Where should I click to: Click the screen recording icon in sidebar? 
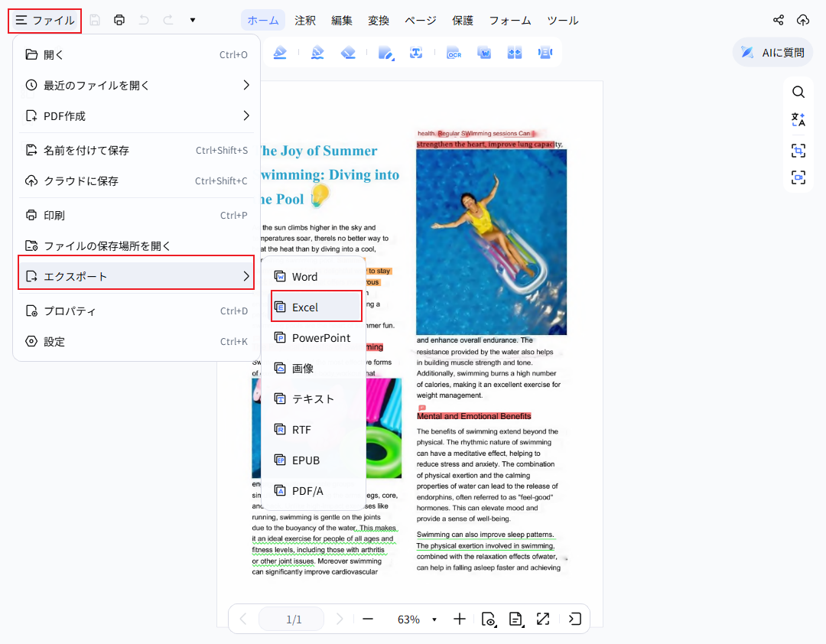pos(798,177)
